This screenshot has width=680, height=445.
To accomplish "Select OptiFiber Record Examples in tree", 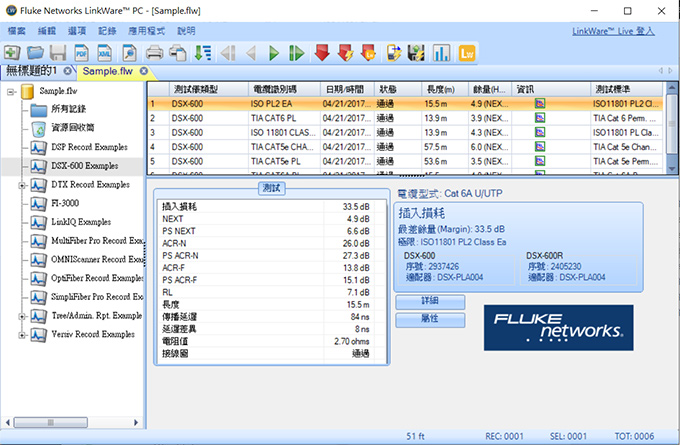I will 97,278.
